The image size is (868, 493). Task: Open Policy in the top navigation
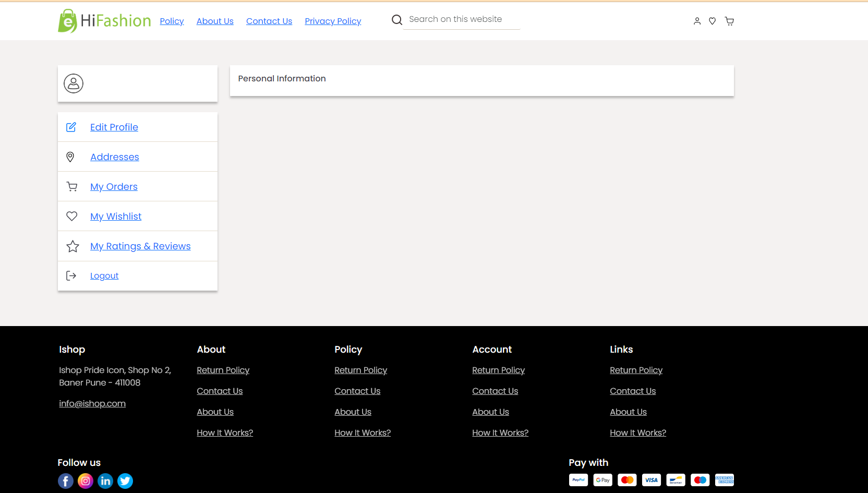[x=172, y=21]
